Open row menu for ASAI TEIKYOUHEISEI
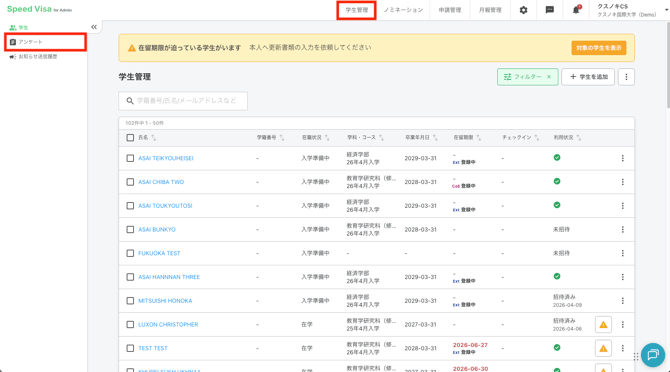Screen dimensions: 670x372 point(623,158)
